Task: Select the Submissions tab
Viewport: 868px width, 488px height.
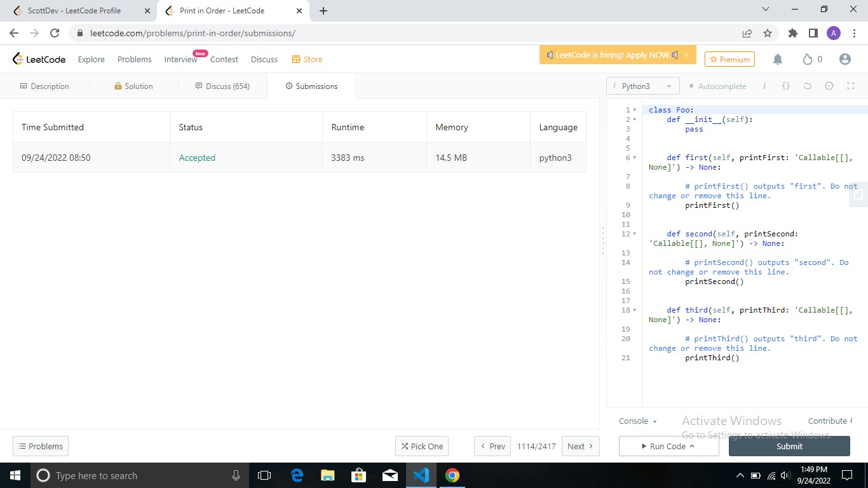Action: point(311,86)
